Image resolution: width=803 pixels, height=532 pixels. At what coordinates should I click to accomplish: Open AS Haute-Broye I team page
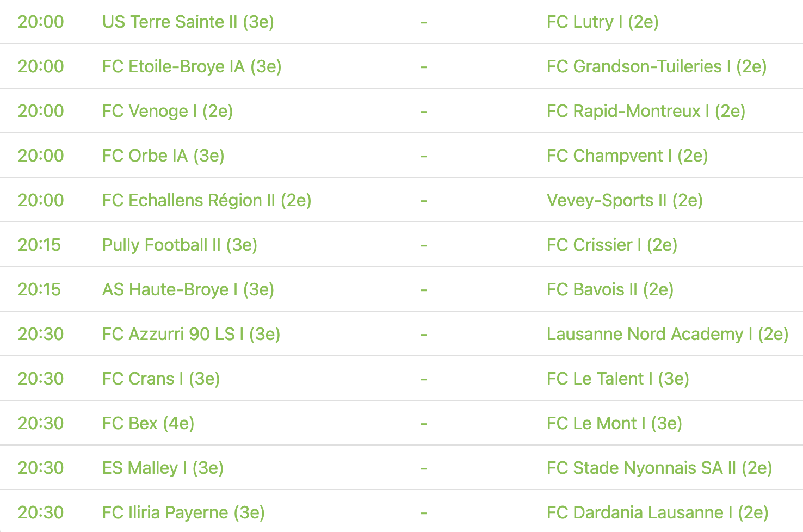(188, 289)
